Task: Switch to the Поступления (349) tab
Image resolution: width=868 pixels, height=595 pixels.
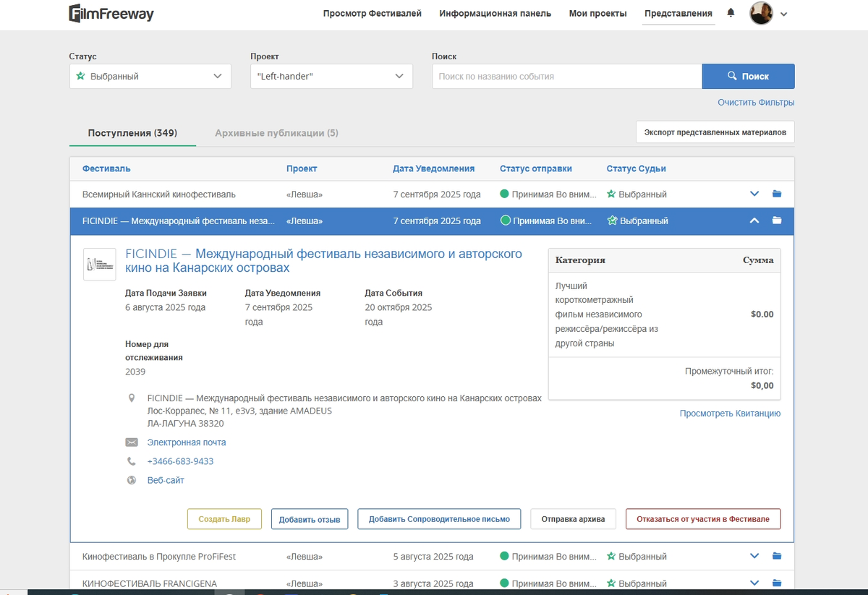Action: pyautogui.click(x=132, y=133)
